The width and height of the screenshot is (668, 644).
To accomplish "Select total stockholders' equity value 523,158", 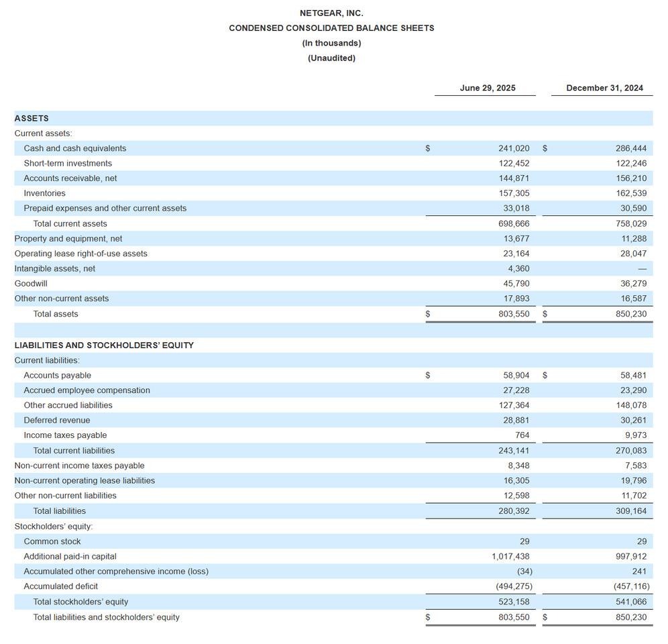I will pos(514,602).
